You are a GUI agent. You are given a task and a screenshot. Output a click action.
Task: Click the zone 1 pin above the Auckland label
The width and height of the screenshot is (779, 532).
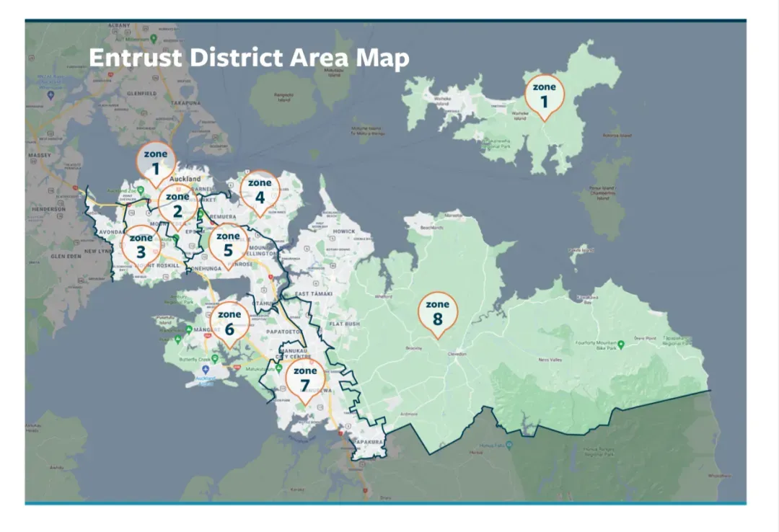[156, 164]
